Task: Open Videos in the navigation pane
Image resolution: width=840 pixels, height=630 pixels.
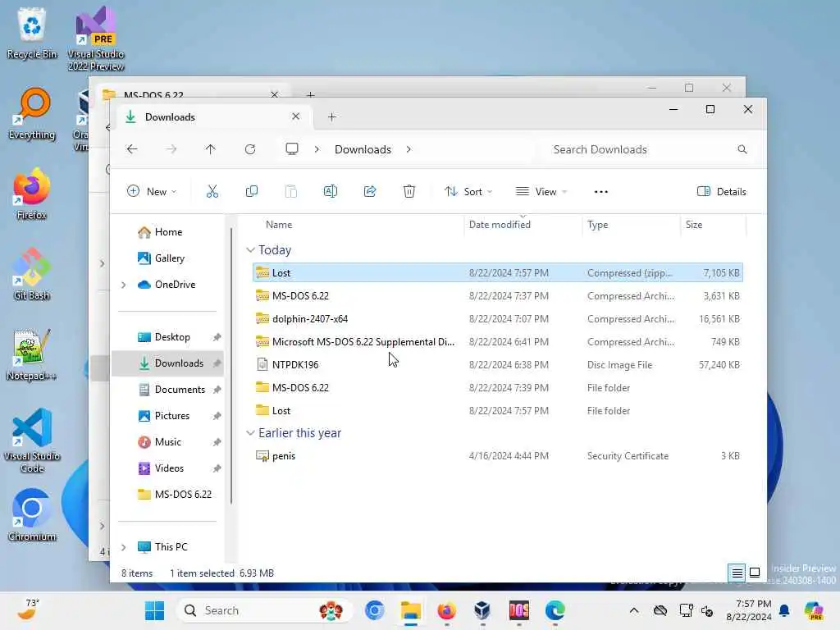Action: tap(169, 468)
